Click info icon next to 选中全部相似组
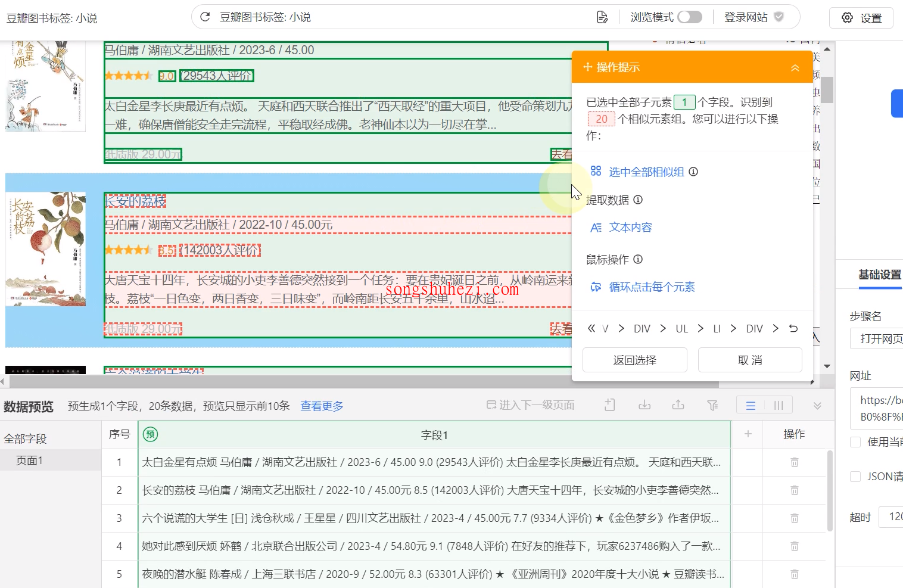903x588 pixels. coord(693,172)
